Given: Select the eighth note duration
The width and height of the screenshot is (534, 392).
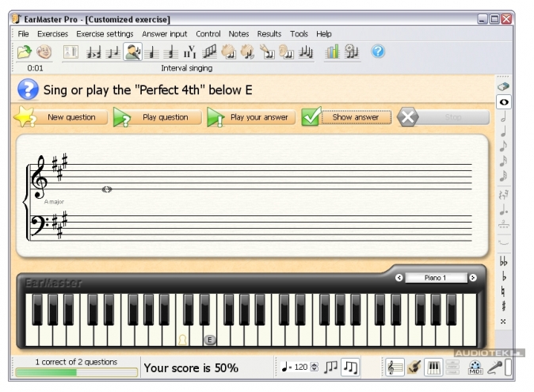Looking at the screenshot, I should pos(503,146).
